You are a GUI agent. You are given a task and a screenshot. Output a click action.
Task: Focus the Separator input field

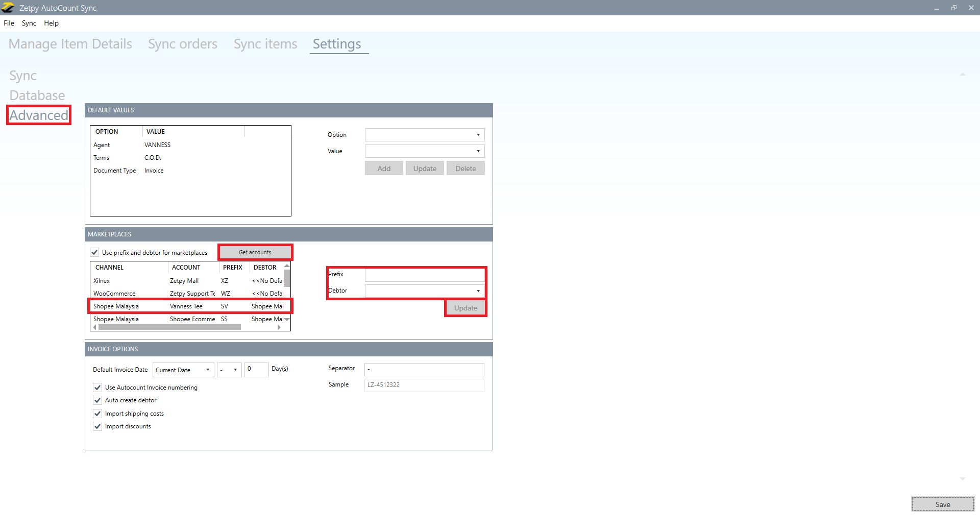coord(424,369)
